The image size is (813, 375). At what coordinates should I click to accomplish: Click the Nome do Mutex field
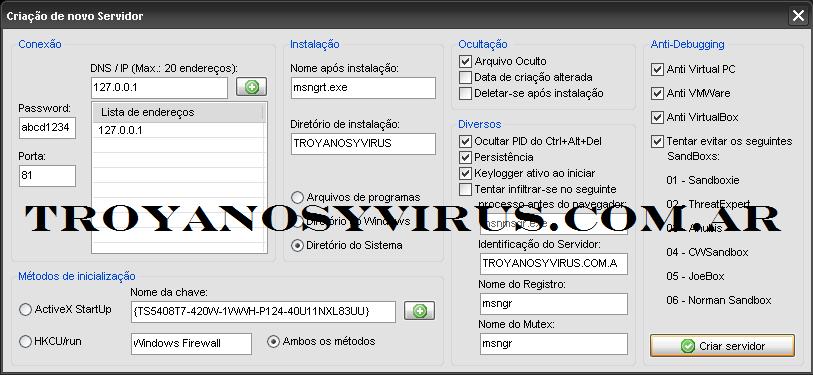click(x=554, y=344)
